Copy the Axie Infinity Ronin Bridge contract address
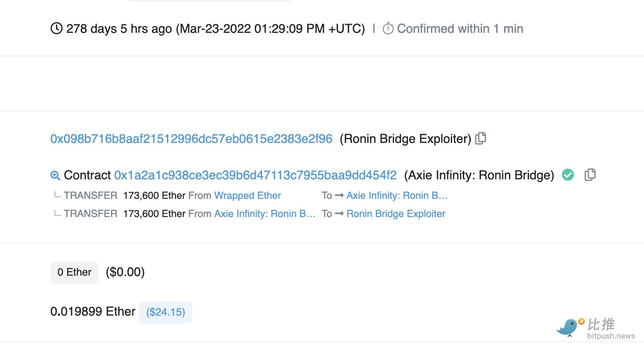Image resolution: width=644 pixels, height=348 pixels. 590,175
